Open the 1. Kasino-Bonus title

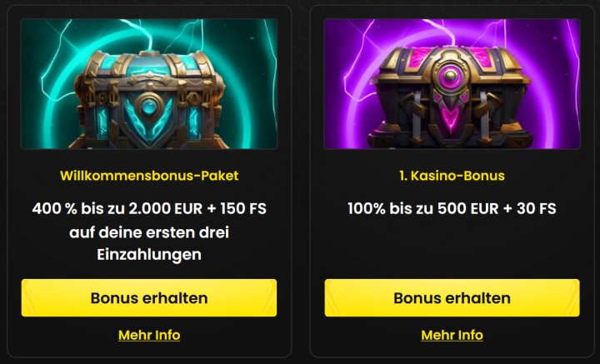click(452, 176)
